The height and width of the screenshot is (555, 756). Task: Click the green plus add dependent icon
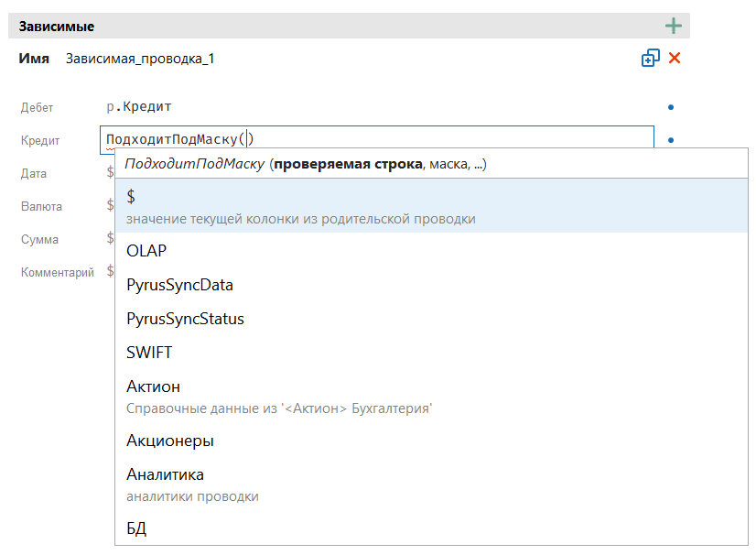click(x=674, y=26)
